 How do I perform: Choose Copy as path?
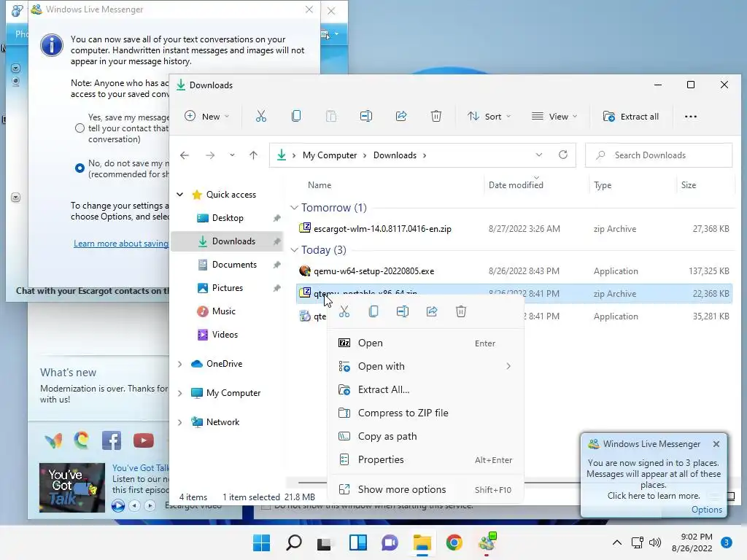[x=426, y=436]
